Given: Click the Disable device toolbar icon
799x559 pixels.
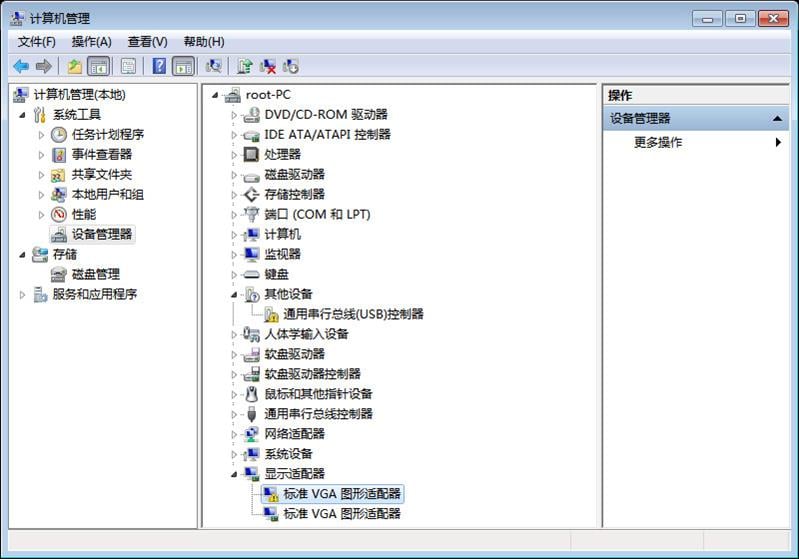Looking at the screenshot, I should coord(290,66).
